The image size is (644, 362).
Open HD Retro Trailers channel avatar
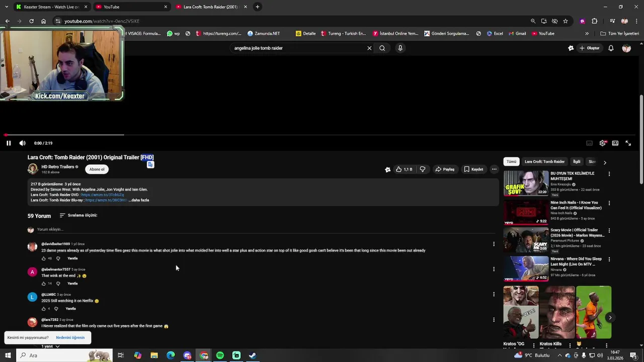click(33, 169)
